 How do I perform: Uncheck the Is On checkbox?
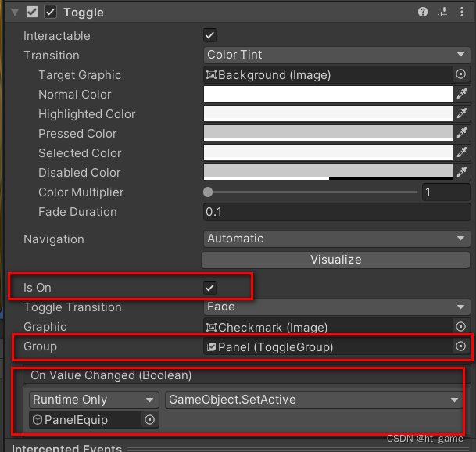coord(209,288)
